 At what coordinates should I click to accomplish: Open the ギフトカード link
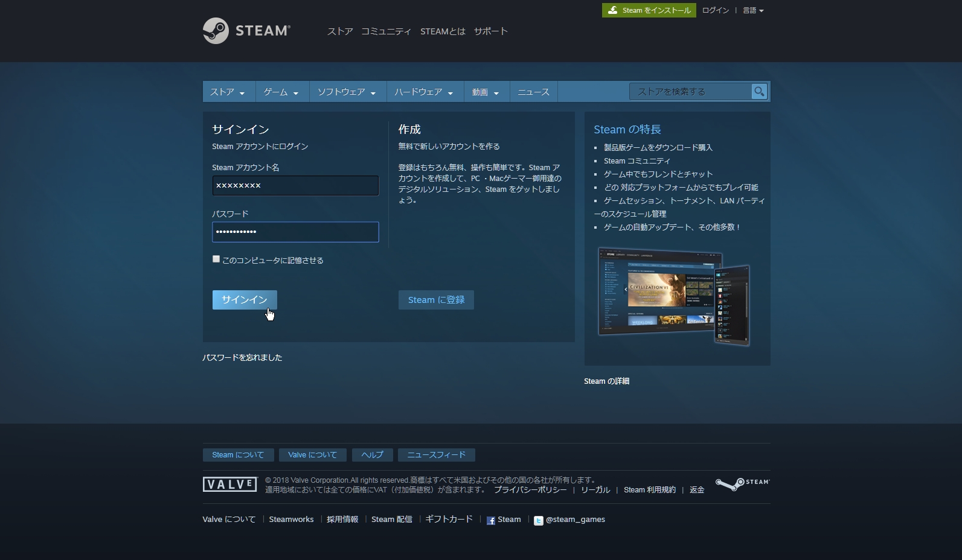pyautogui.click(x=449, y=520)
